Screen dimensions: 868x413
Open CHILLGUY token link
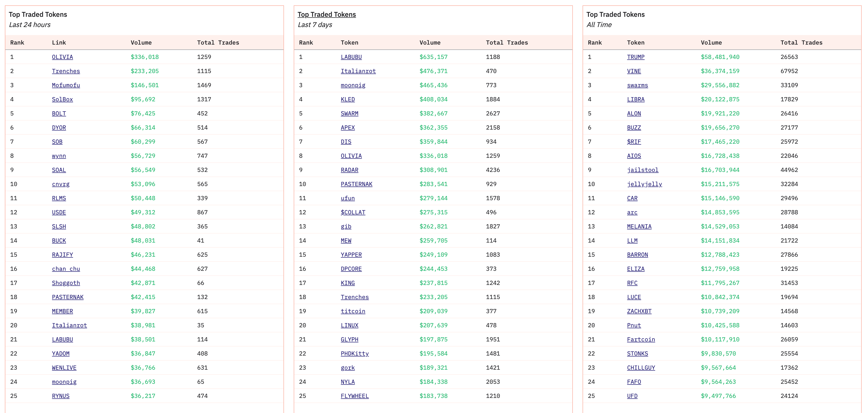tap(641, 367)
